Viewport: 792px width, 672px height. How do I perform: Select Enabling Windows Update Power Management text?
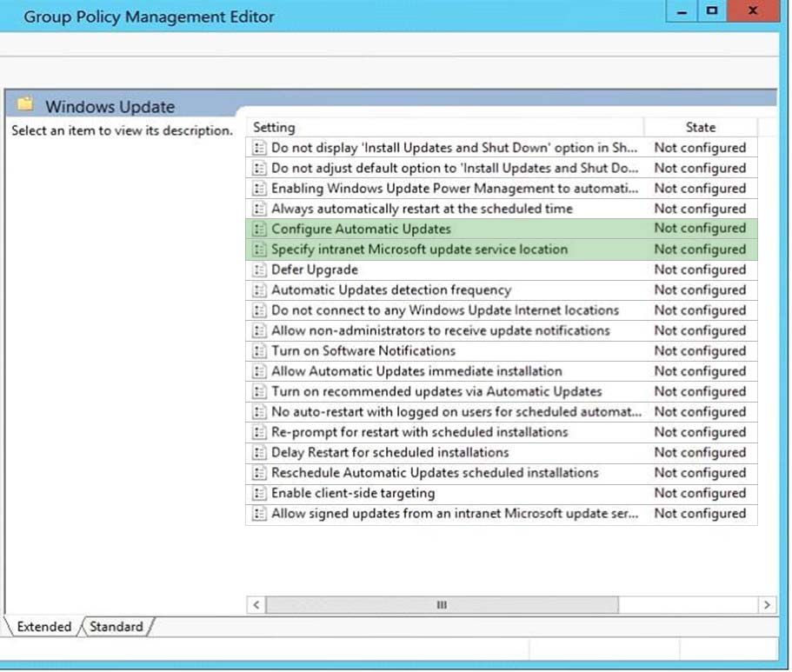[x=455, y=189]
